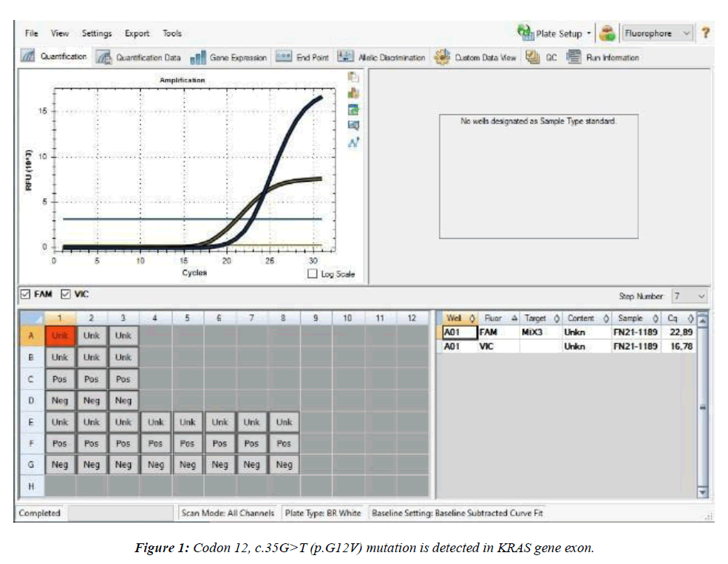The width and height of the screenshot is (728, 564).
Task: Click the bar chart icon beside the Amplification plot
Action: 353,93
